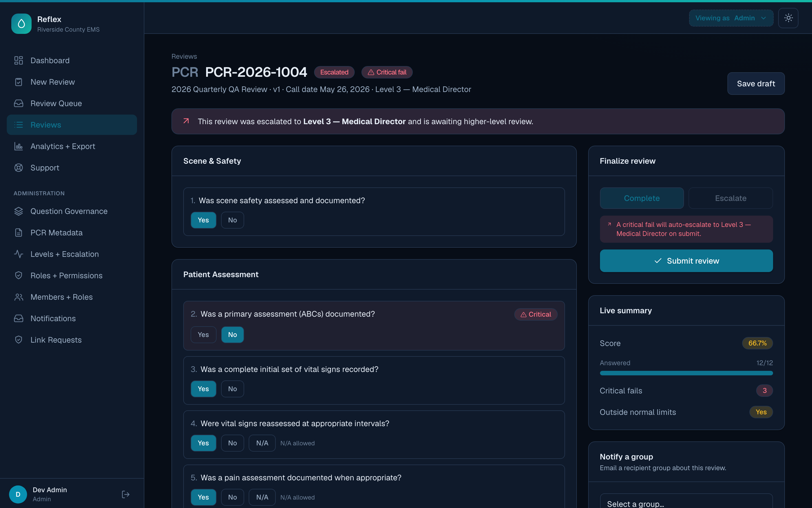The width and height of the screenshot is (812, 508).
Task: Toggle light theme with the sun icon
Action: pos(788,18)
